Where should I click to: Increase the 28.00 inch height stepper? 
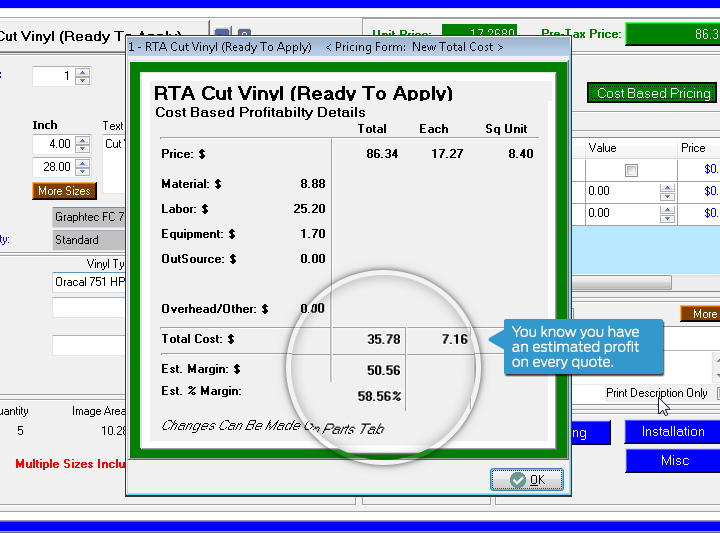point(83,163)
